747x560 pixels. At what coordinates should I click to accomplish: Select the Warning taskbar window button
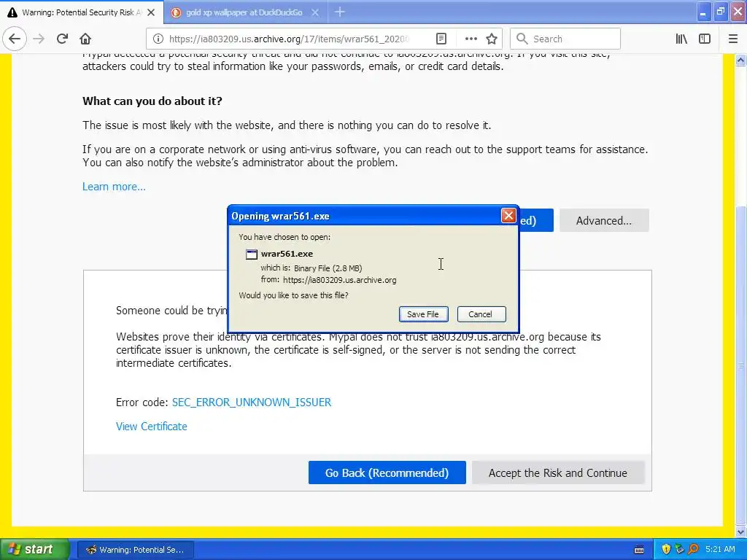pos(135,550)
